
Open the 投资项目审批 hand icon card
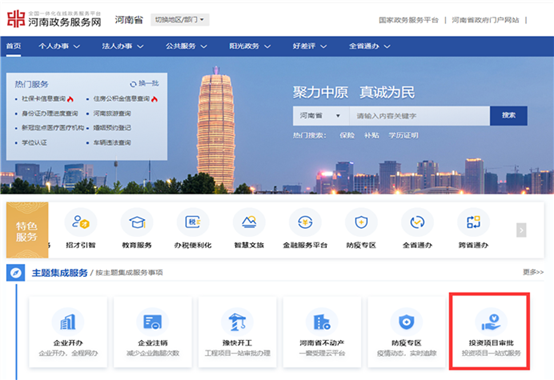491,332
